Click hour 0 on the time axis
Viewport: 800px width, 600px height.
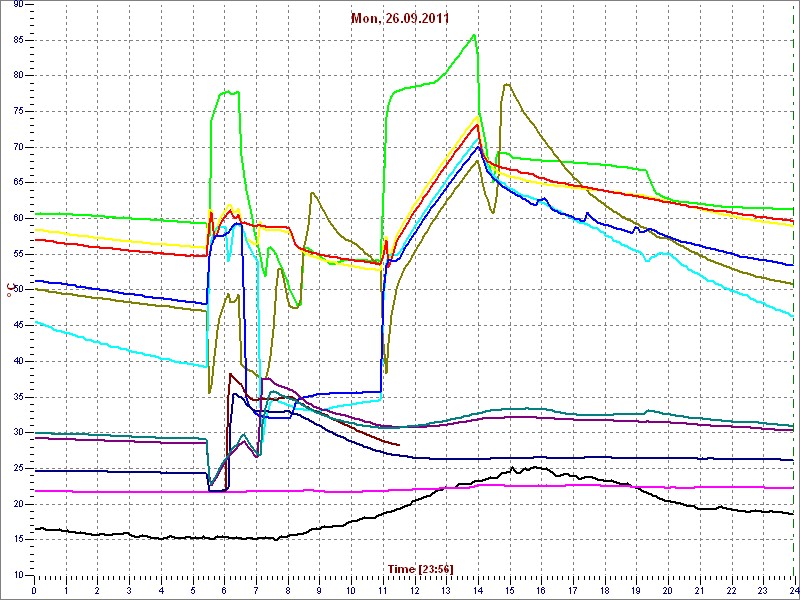point(34,590)
